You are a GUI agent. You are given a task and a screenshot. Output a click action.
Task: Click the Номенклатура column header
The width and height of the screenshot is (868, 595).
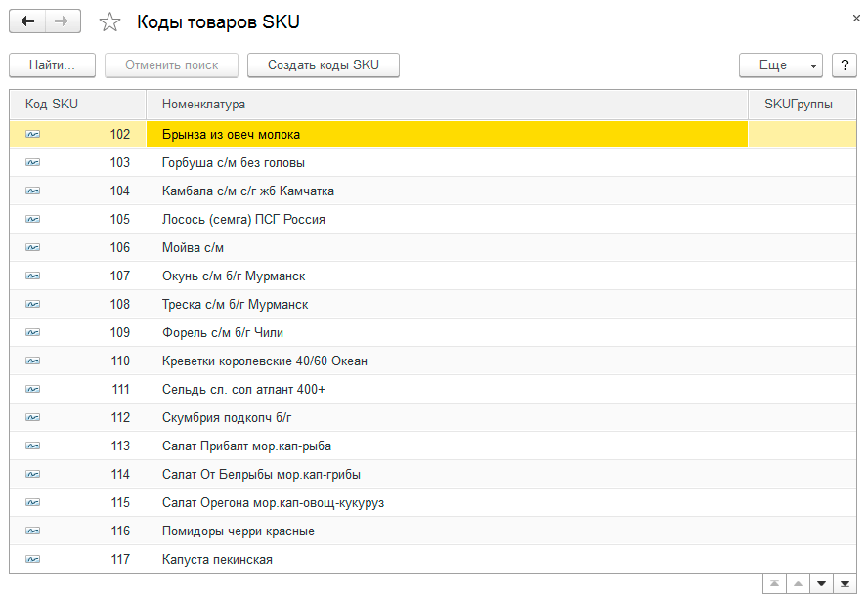203,104
